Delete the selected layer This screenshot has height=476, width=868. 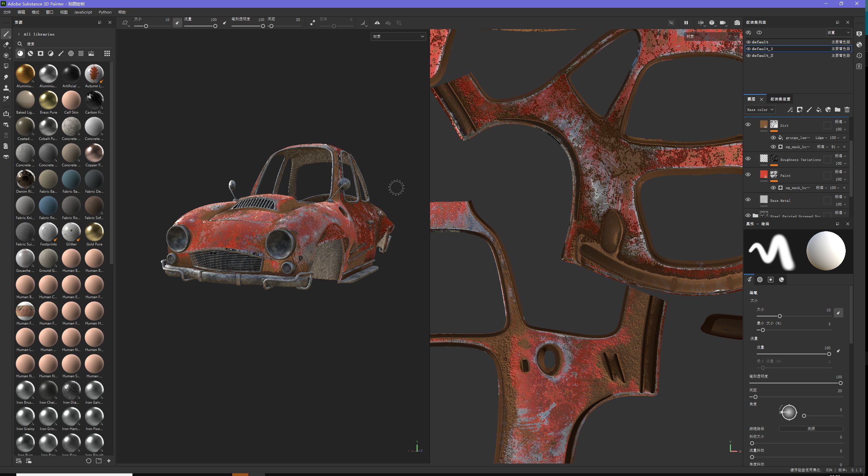(x=847, y=110)
